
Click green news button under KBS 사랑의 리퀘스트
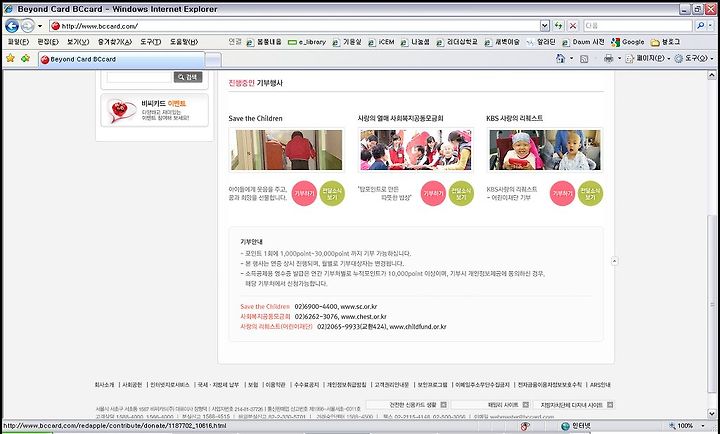590,193
